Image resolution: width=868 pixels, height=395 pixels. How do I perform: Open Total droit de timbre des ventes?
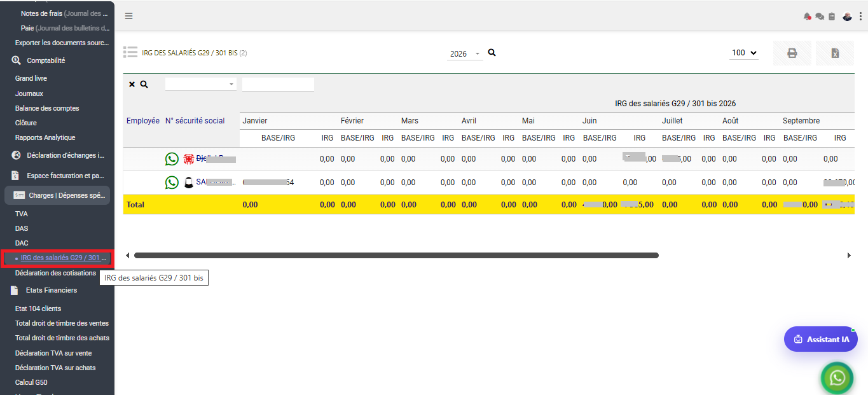(62, 323)
